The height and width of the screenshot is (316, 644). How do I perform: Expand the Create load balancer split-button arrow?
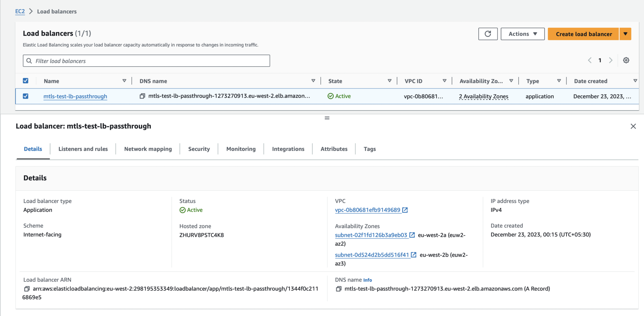click(625, 34)
